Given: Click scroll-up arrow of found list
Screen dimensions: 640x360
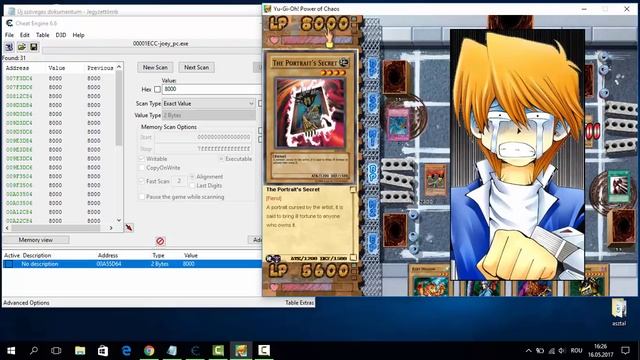Looking at the screenshot, I should 119,67.
